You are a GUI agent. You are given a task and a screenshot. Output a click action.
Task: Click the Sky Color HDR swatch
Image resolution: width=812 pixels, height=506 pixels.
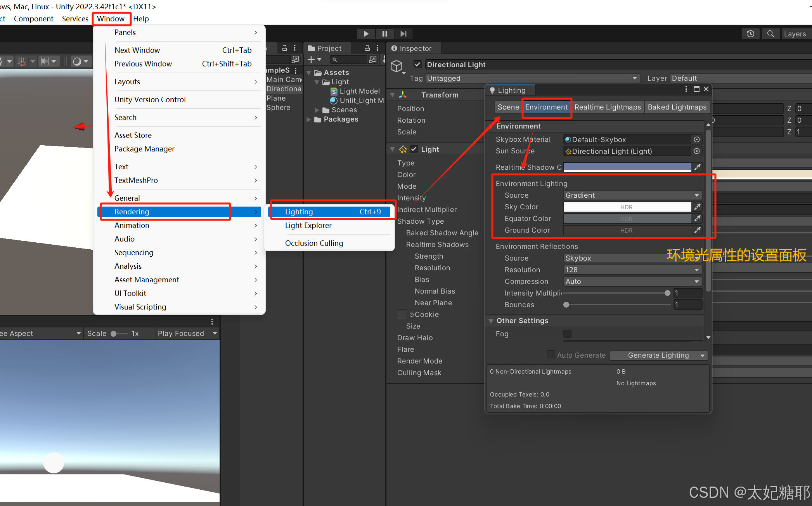coord(627,207)
